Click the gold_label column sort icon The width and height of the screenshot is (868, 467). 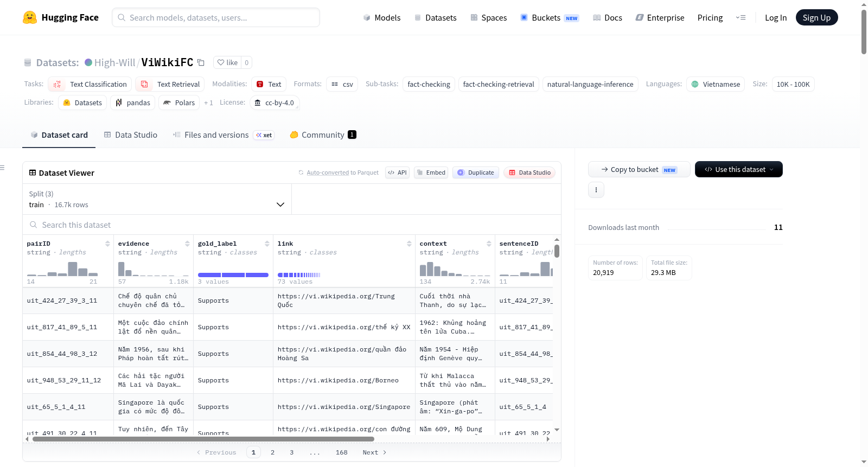267,244
